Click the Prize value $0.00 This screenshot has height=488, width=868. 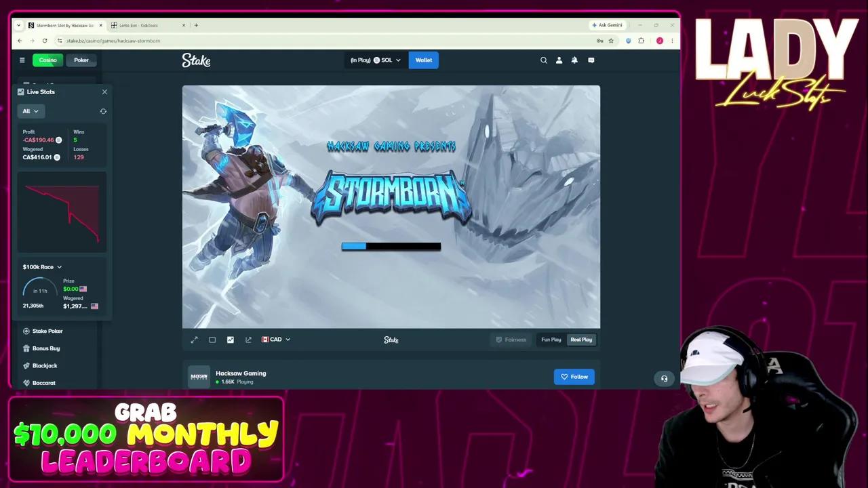click(71, 289)
